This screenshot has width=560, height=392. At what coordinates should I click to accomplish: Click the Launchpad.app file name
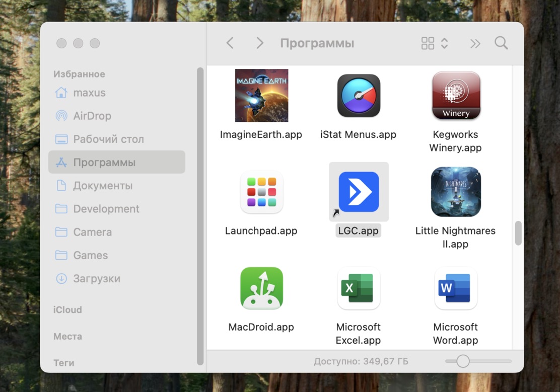[261, 231]
